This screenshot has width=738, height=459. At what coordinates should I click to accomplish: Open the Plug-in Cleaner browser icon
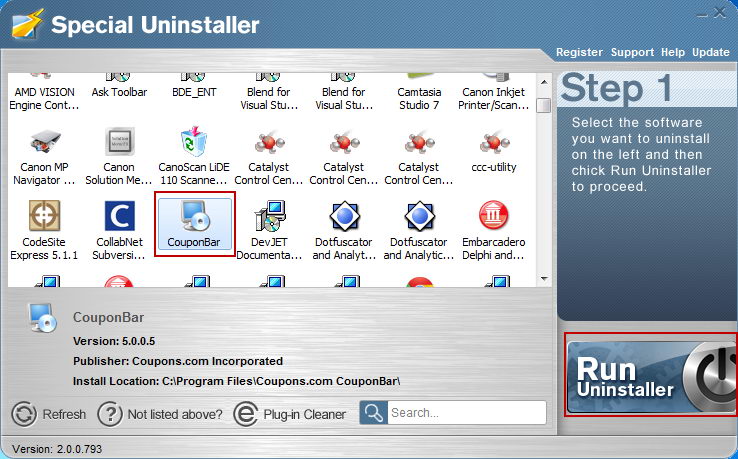[x=246, y=414]
